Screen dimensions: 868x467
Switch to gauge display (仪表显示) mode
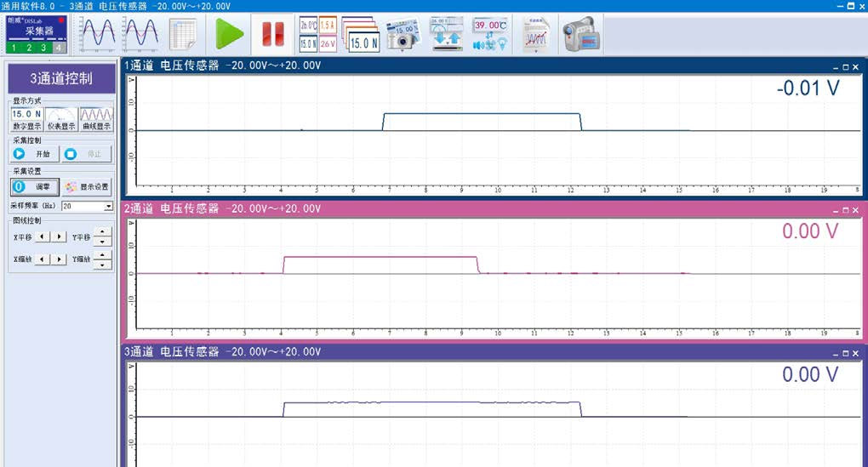pos(60,118)
